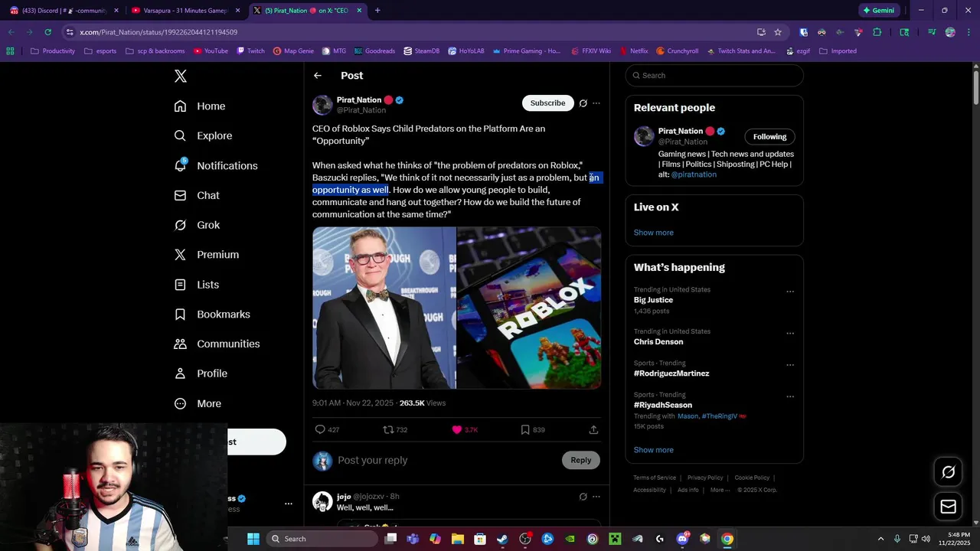Click the Gemini button in Chrome

click(879, 11)
